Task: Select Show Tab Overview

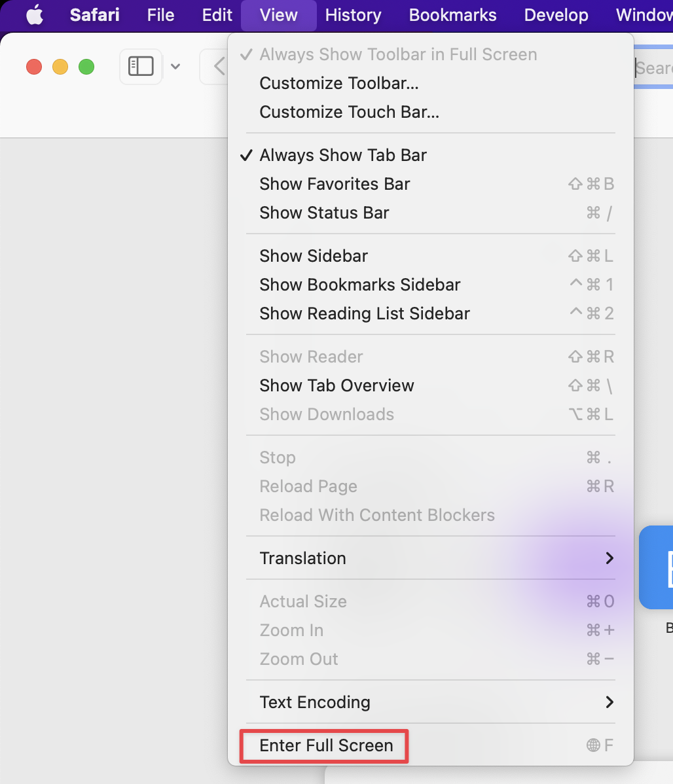Action: tap(430, 385)
